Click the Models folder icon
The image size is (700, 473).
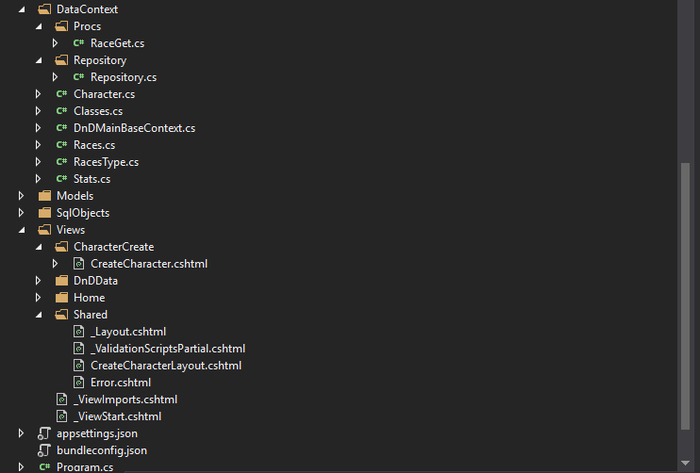point(44,195)
